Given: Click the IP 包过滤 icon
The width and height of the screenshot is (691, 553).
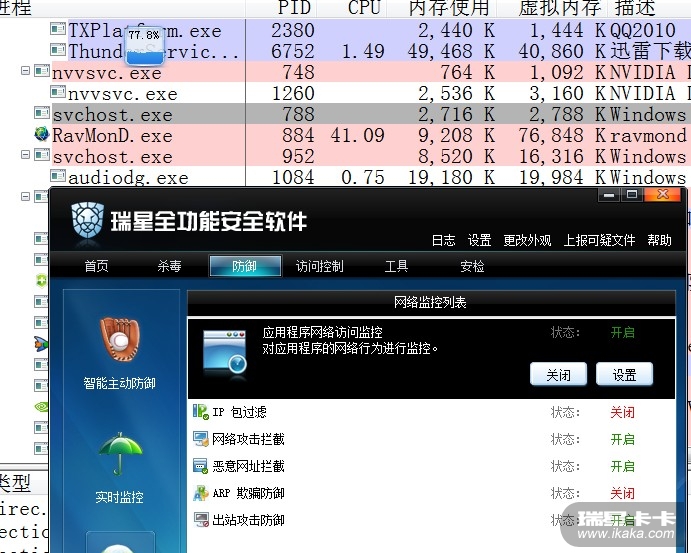Looking at the screenshot, I should point(201,412).
